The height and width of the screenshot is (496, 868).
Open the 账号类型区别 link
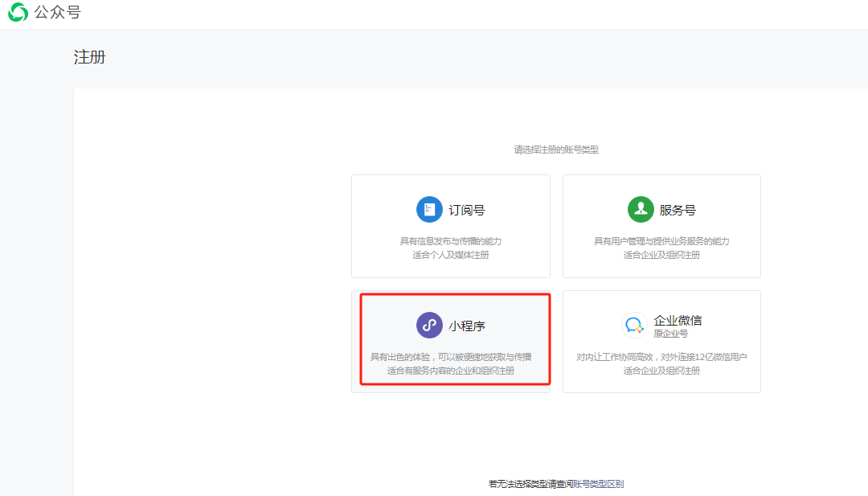599,484
